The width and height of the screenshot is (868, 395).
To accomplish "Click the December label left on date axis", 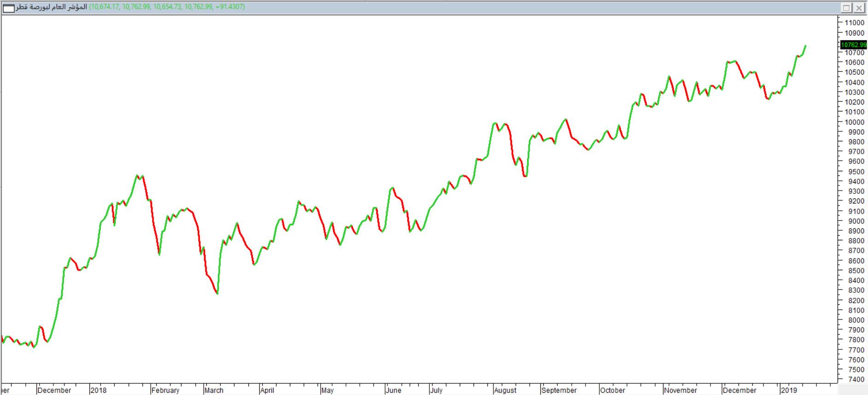I will [x=54, y=390].
